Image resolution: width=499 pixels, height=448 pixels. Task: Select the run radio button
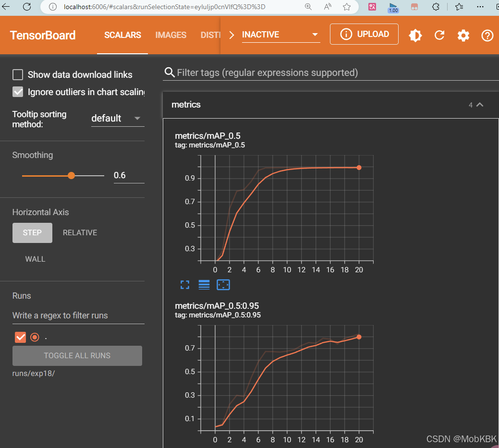coord(35,337)
